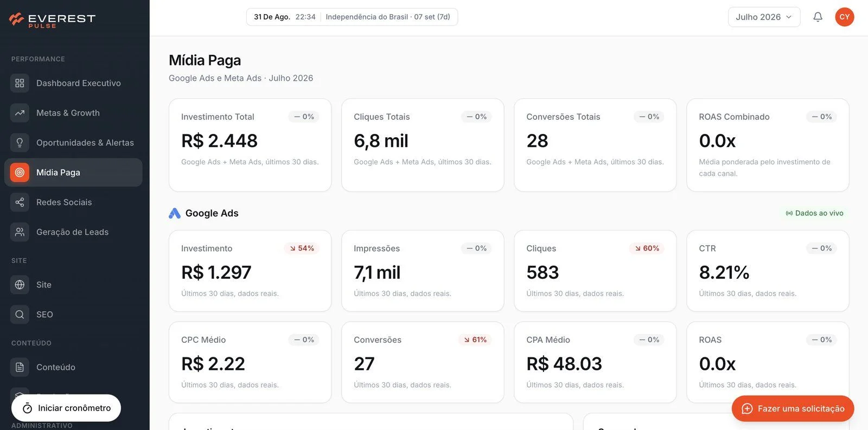Screen dimensions: 868x430
Task: Open the SEO page link
Action: (73, 315)
